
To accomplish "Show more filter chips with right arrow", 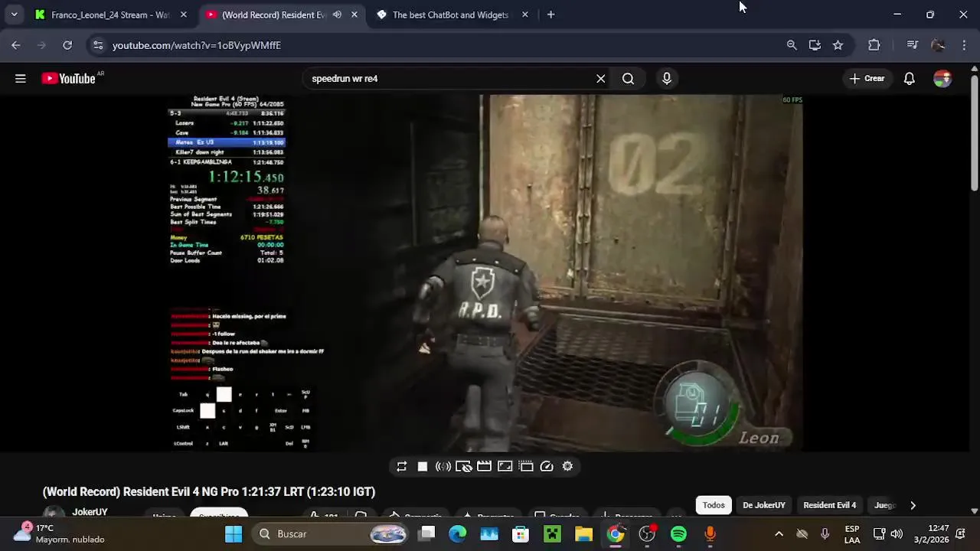I will click(x=913, y=505).
